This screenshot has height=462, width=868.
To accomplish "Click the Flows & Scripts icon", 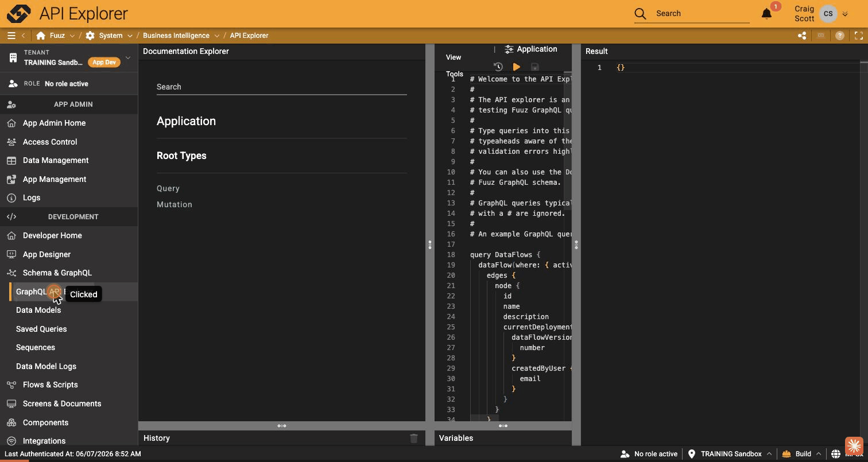I will tap(11, 385).
